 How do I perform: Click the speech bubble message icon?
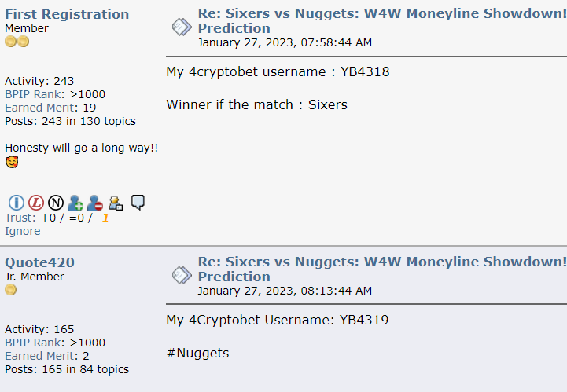point(138,202)
